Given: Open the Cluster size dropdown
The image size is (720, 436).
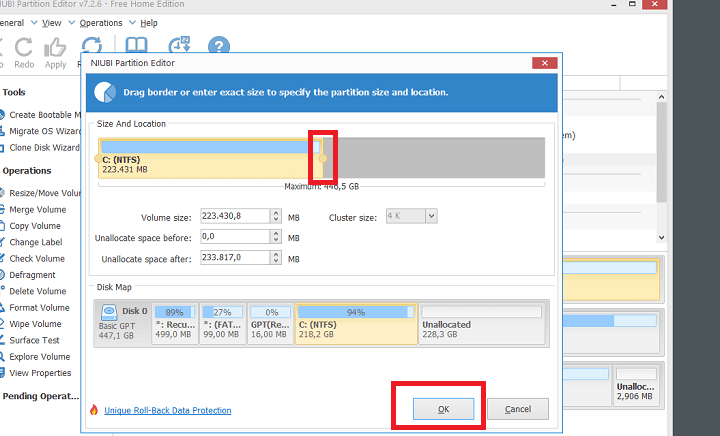Looking at the screenshot, I should pyautogui.click(x=431, y=216).
